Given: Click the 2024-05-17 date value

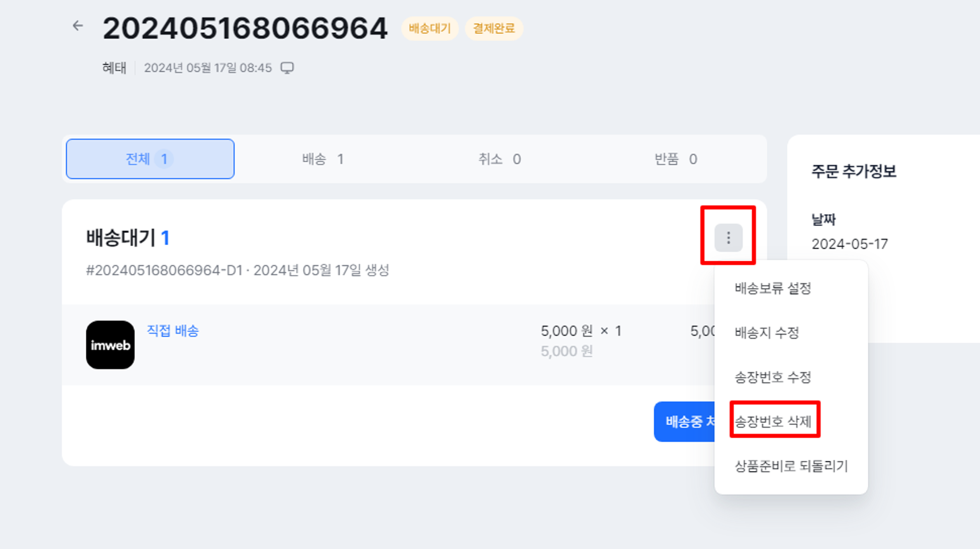Looking at the screenshot, I should tap(849, 244).
